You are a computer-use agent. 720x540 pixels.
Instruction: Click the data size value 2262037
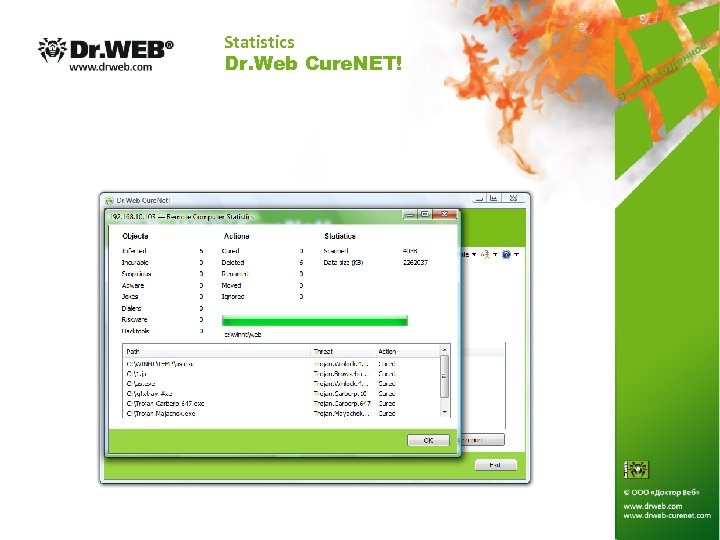pyautogui.click(x=416, y=263)
